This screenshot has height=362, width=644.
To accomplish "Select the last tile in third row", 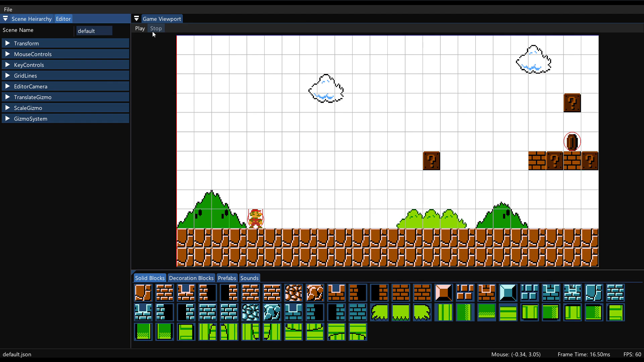I will click(358, 331).
